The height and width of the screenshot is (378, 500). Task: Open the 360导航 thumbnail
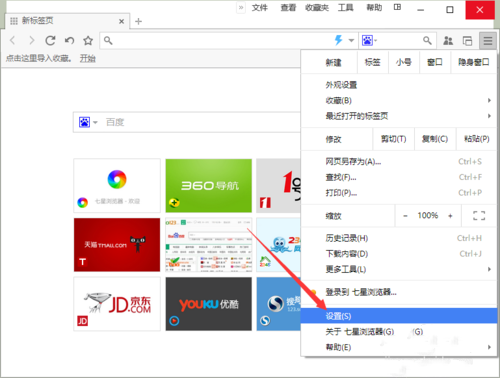pyautogui.click(x=209, y=186)
